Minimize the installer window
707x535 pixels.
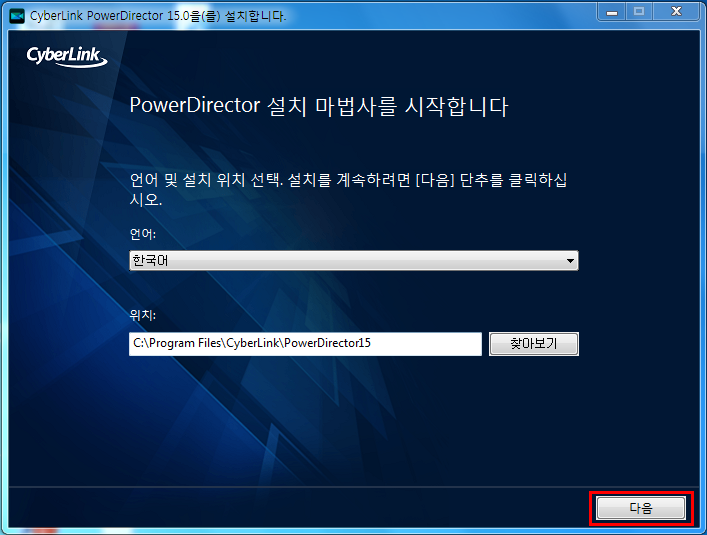point(611,12)
